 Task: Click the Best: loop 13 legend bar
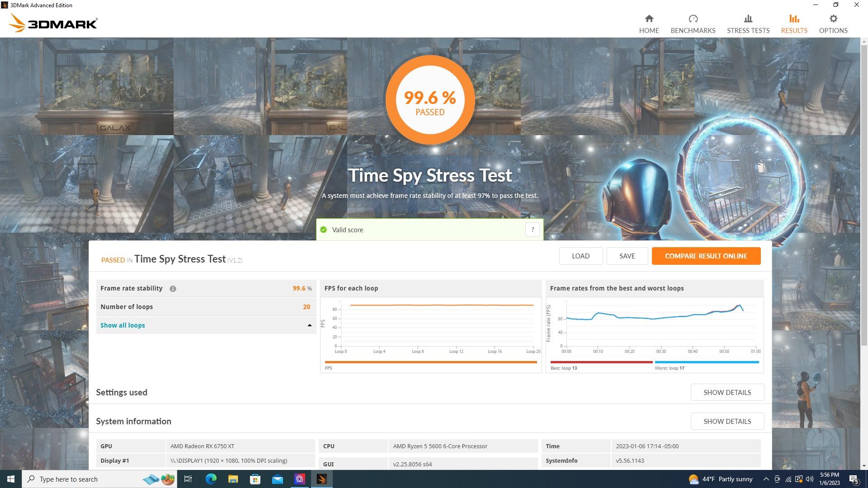point(601,362)
